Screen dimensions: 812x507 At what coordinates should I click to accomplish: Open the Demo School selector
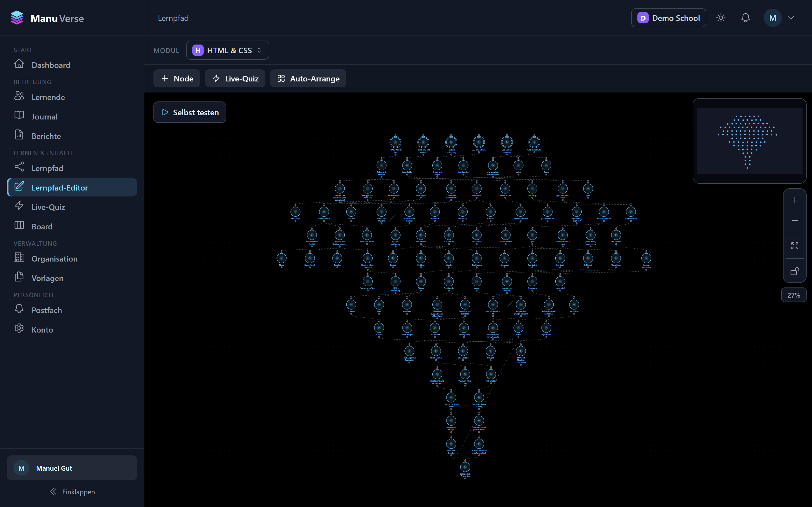[668, 18]
